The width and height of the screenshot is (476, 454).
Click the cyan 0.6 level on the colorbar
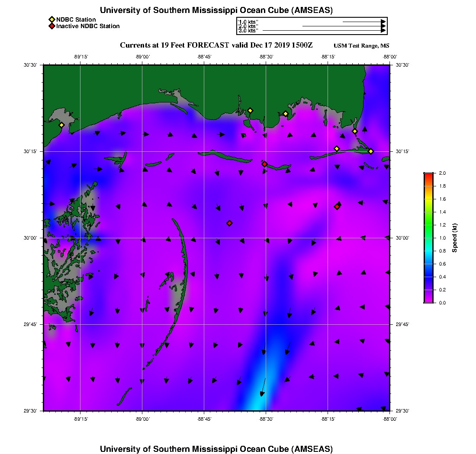(x=428, y=264)
